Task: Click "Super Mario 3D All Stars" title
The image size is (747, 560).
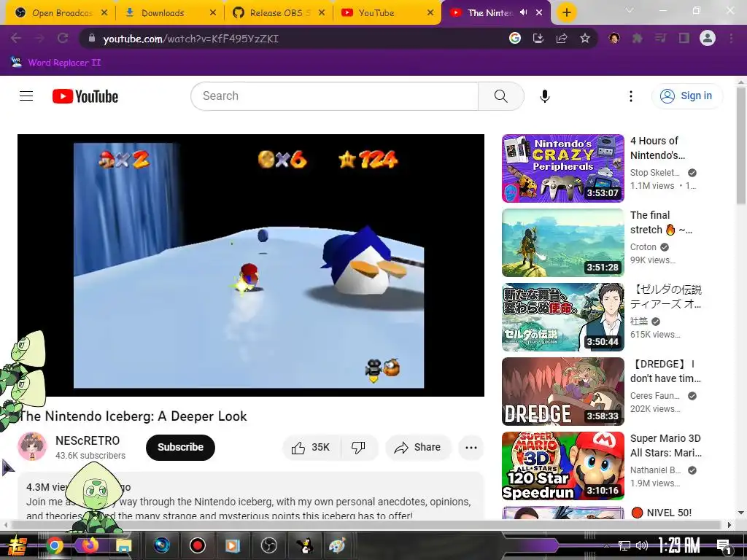Action: tap(665, 446)
